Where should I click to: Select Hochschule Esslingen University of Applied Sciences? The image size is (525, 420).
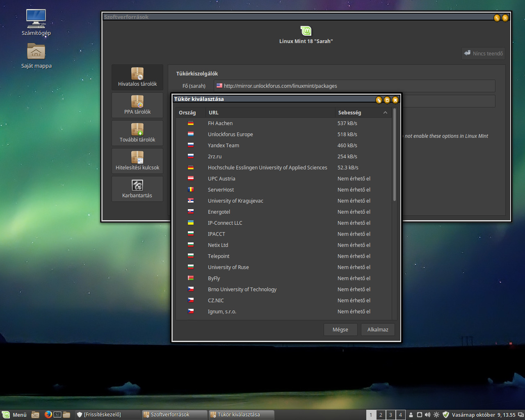coord(283,167)
